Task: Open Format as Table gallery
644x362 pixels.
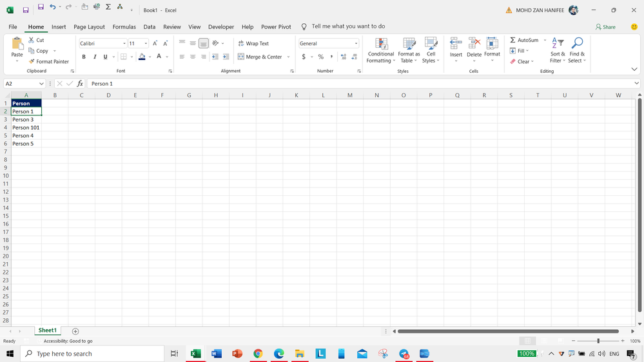Action: [x=409, y=50]
